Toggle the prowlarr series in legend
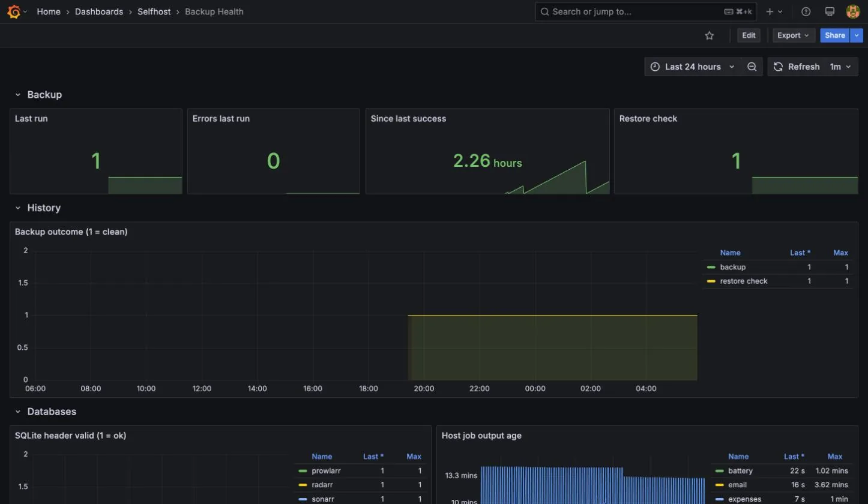Screen dimensions: 868x504 coord(326,471)
